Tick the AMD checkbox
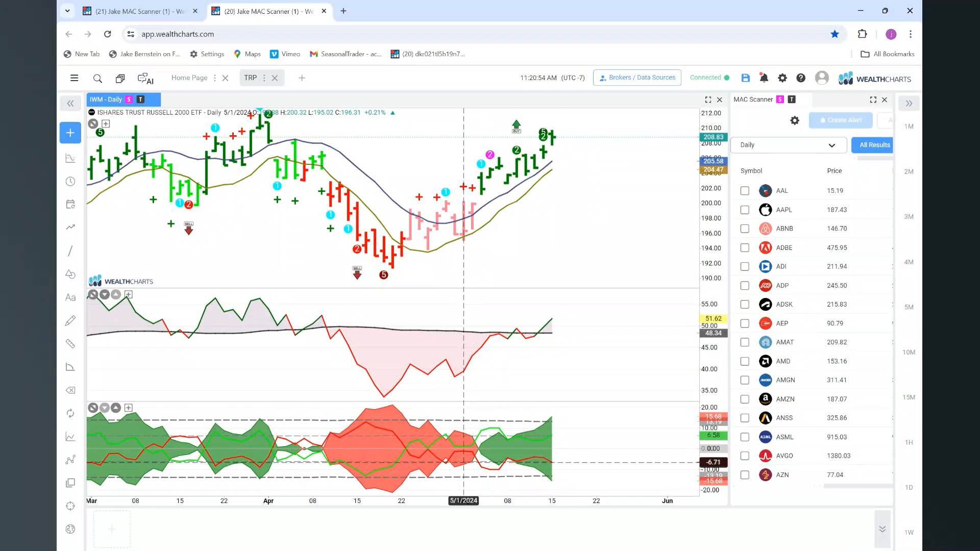This screenshot has height=551, width=980. [x=745, y=361]
